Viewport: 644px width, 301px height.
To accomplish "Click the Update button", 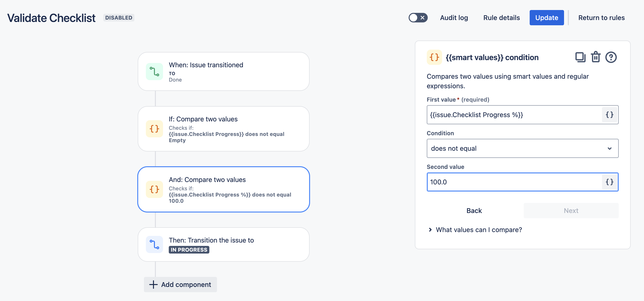I will (x=547, y=18).
